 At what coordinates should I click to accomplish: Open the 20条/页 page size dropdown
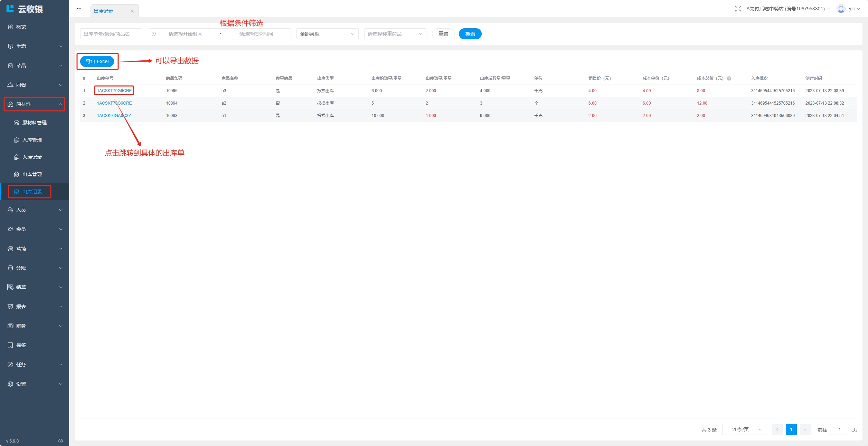pyautogui.click(x=744, y=429)
